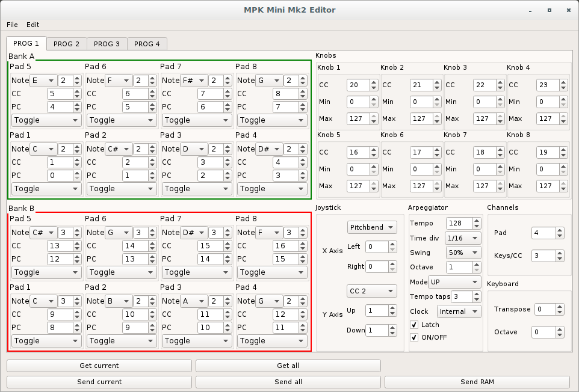This screenshot has height=392, width=579.
Task: Select the PROG 1 tab
Action: click(26, 43)
